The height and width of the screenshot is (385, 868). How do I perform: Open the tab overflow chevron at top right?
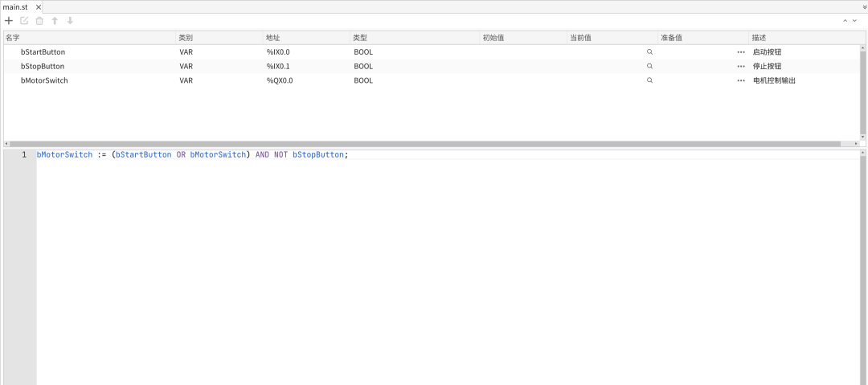(x=865, y=7)
